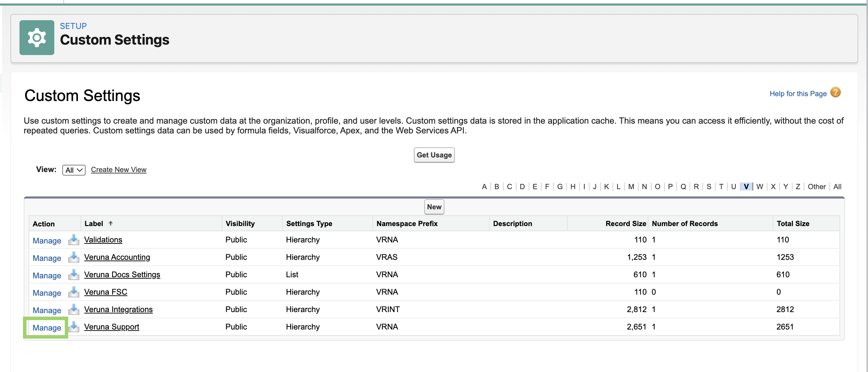Filter list by letter G

560,187
